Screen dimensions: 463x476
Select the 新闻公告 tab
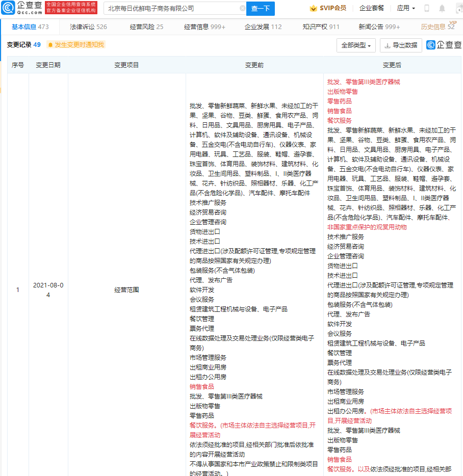point(379,27)
